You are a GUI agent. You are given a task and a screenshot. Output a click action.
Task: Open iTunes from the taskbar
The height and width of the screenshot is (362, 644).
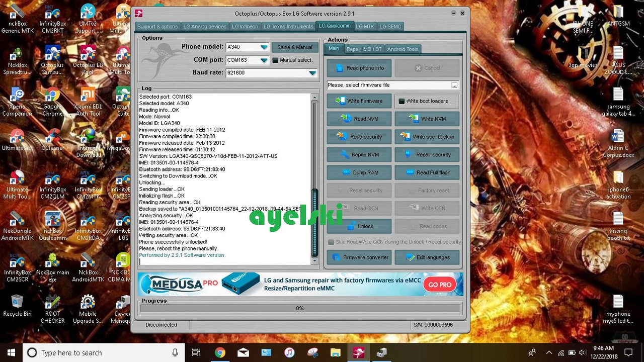click(289, 352)
